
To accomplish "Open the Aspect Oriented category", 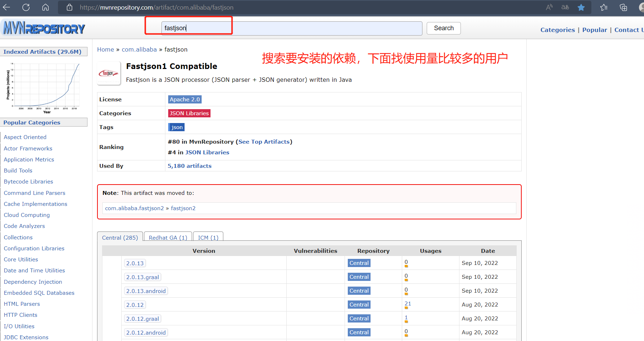I will pos(25,137).
